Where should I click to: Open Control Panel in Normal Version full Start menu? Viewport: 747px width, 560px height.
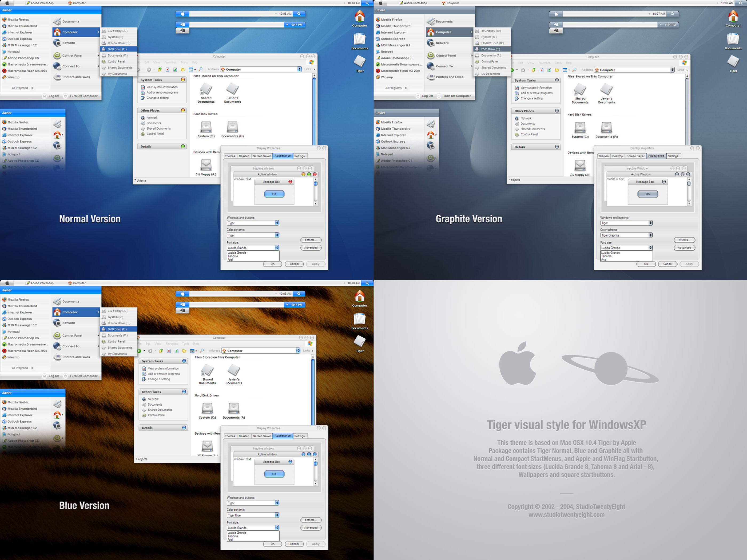(x=76, y=55)
